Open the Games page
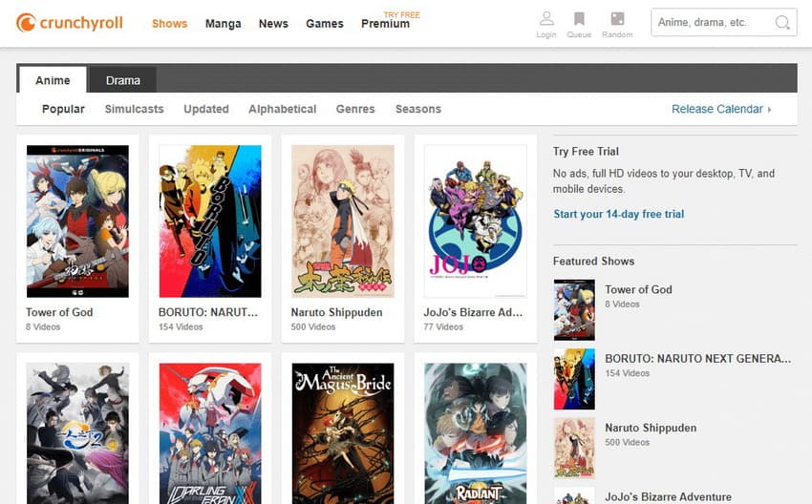The width and height of the screenshot is (812, 504). 325,23
